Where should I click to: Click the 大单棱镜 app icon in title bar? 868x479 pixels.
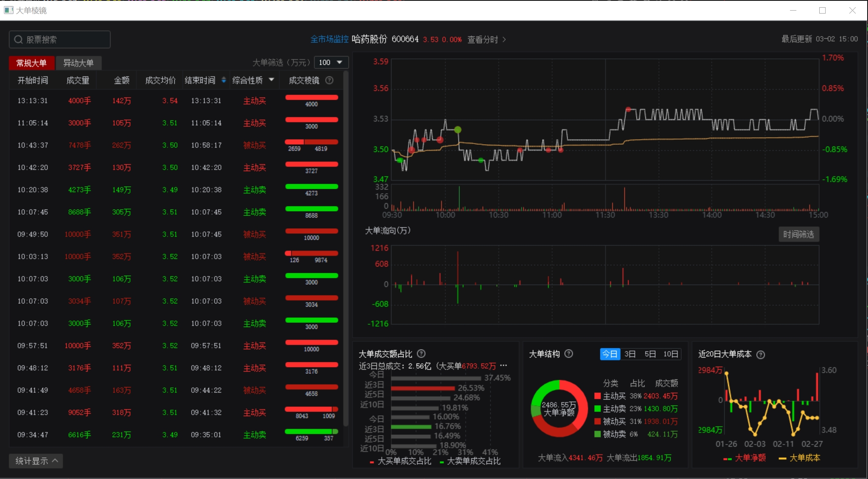pyautogui.click(x=8, y=10)
